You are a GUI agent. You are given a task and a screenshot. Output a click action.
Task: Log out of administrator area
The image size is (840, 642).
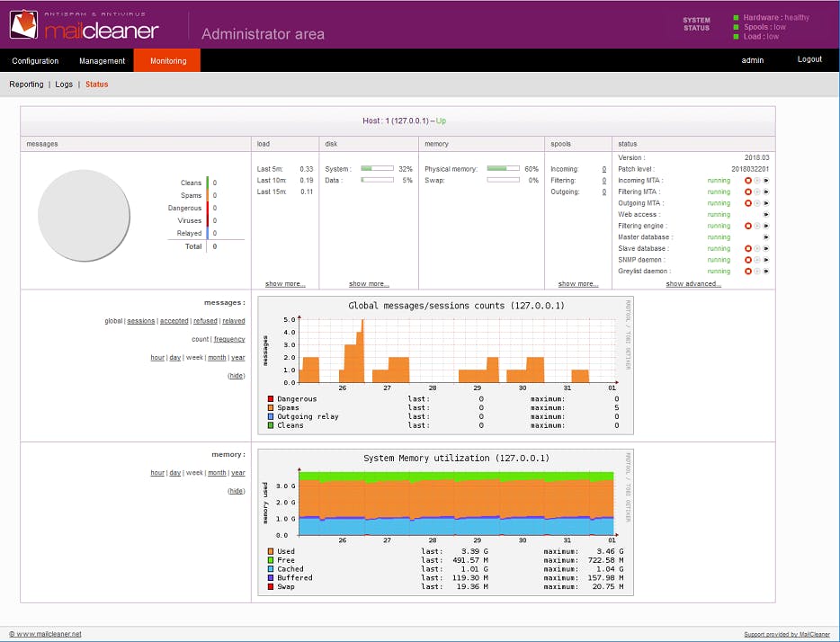809,59
